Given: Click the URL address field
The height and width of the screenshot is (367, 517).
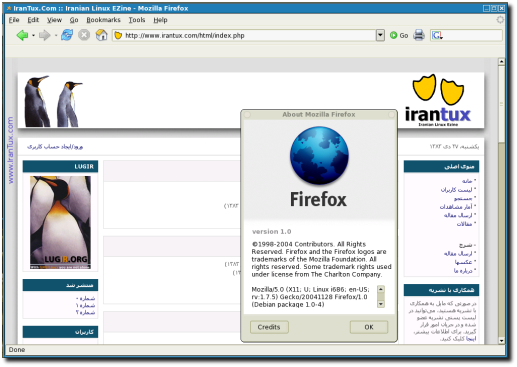Looking at the screenshot, I should pyautogui.click(x=248, y=35).
